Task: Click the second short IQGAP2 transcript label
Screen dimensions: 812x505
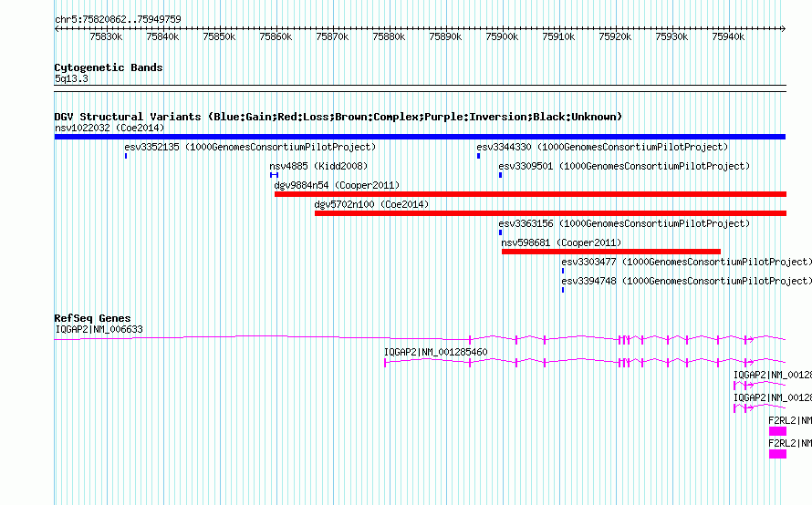Action: click(x=773, y=397)
